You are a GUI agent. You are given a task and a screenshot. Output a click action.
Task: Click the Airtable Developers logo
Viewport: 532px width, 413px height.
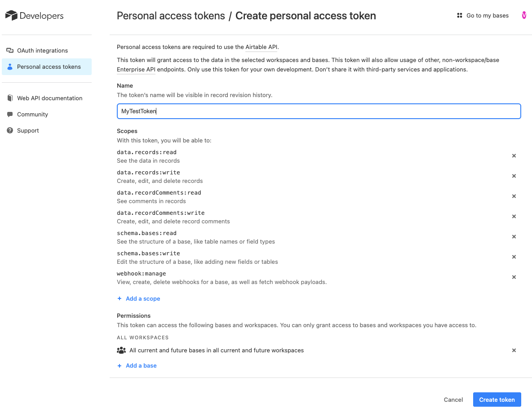(x=35, y=16)
